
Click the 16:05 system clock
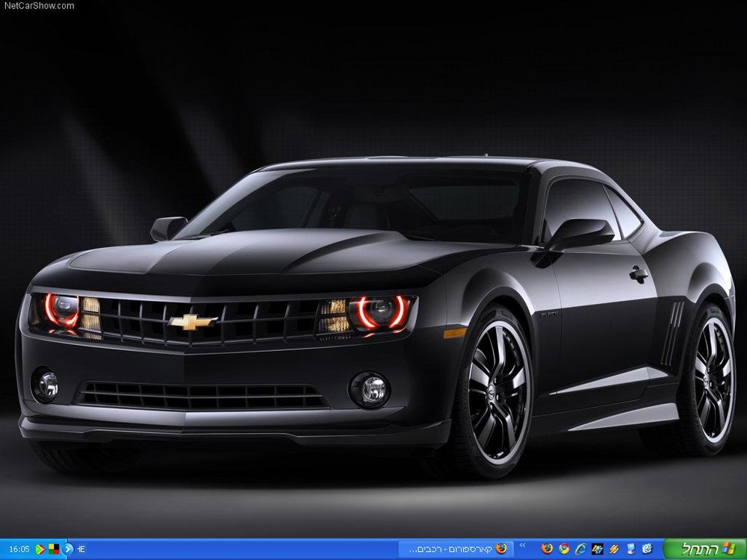tap(19, 549)
